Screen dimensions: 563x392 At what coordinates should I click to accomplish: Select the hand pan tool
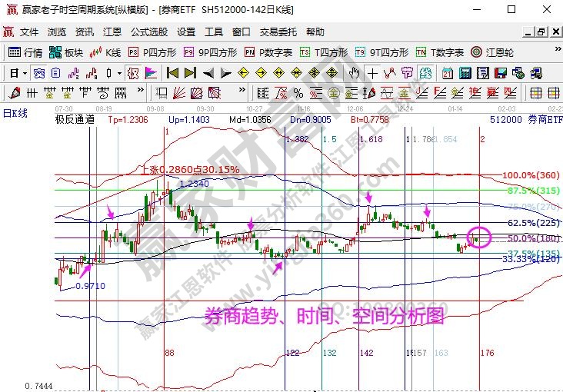(354, 73)
